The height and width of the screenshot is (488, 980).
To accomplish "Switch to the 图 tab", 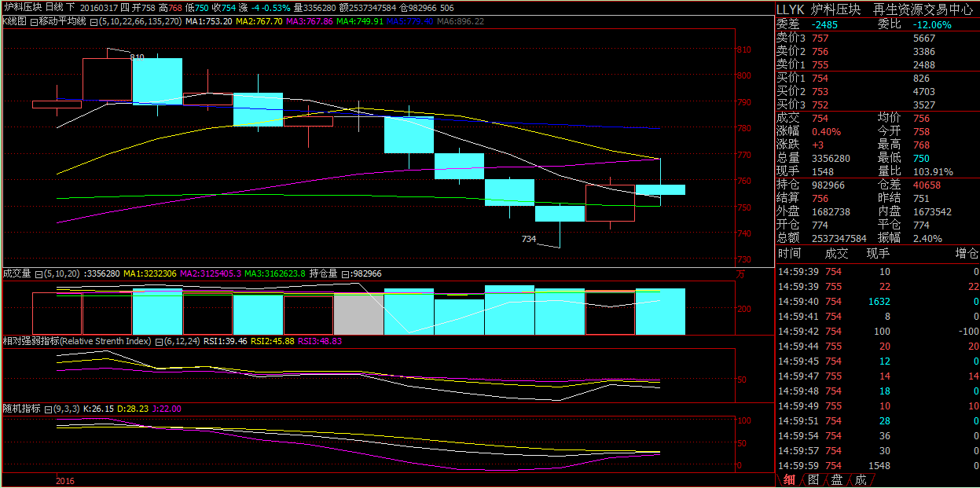I will tap(813, 480).
